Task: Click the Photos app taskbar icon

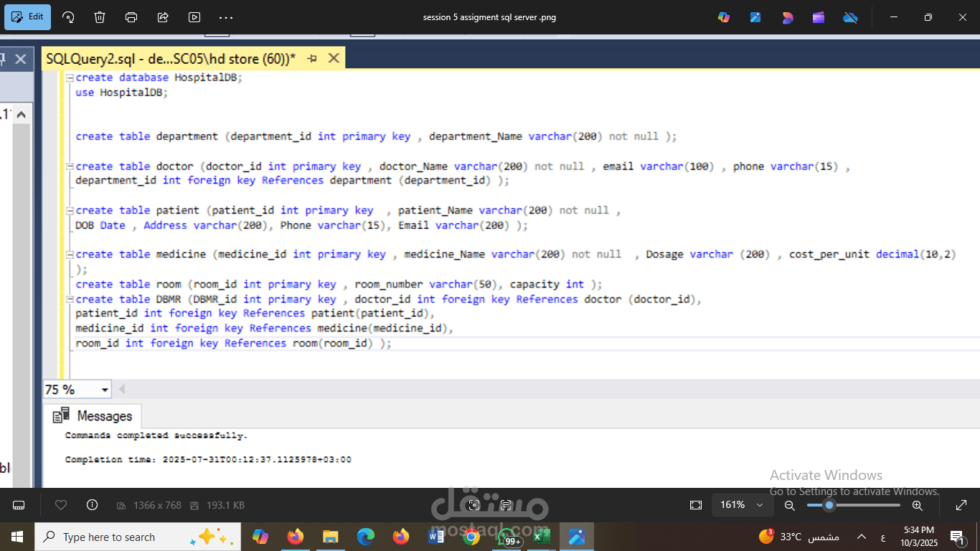Action: (577, 537)
